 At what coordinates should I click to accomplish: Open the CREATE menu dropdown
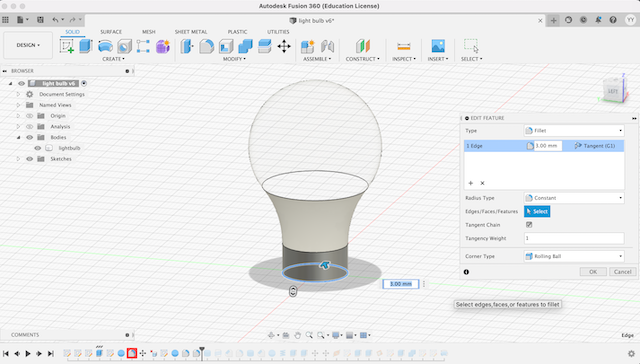[113, 59]
